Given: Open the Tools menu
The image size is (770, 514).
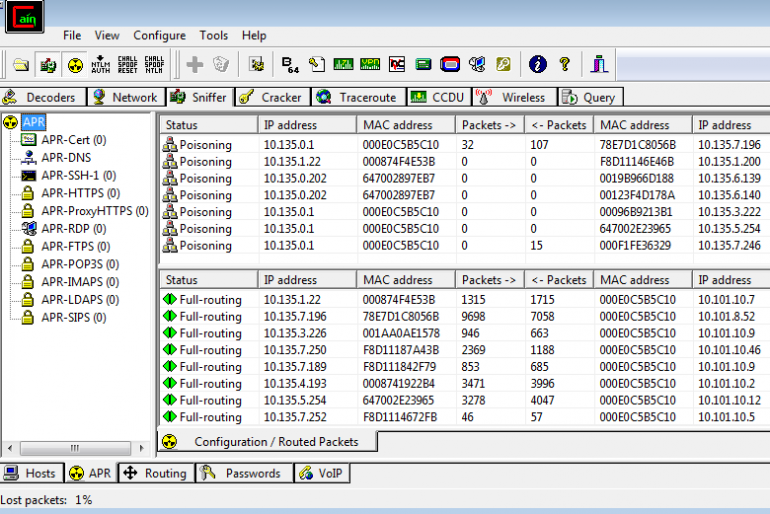Looking at the screenshot, I should pos(214,35).
